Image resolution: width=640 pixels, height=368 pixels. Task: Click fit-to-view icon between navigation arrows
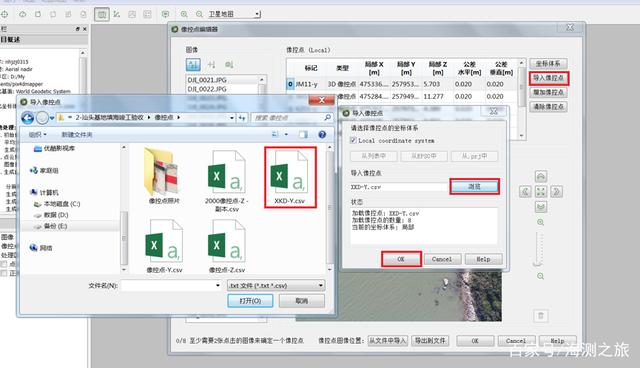click(541, 191)
